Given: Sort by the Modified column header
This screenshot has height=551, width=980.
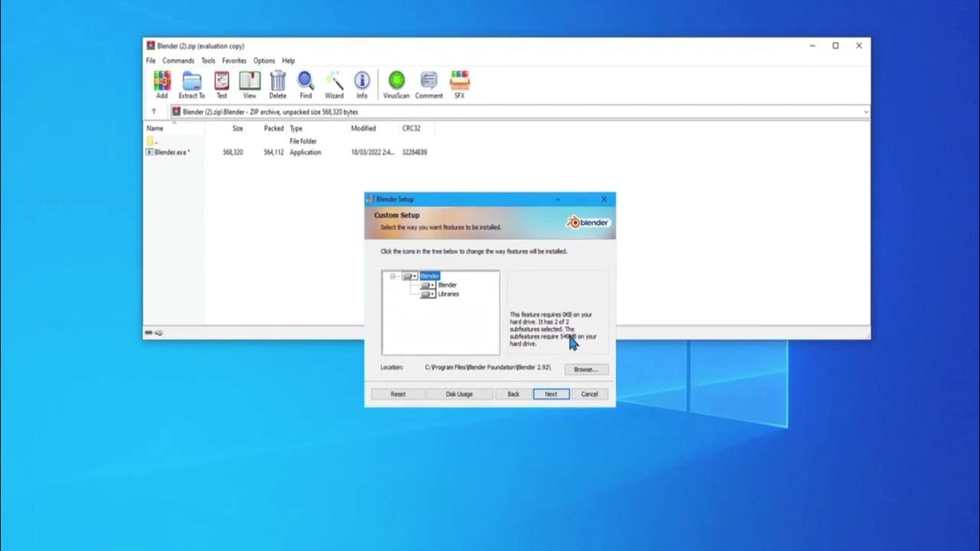Looking at the screenshot, I should point(364,129).
